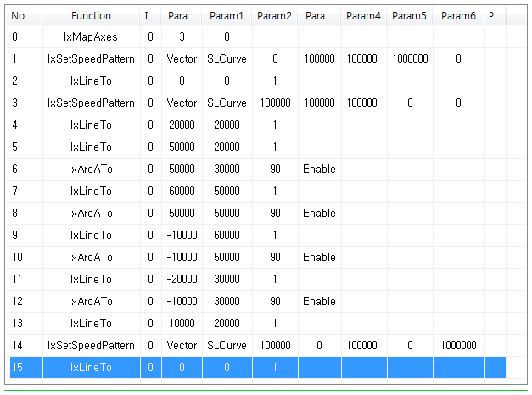Viewport: 532px width, 395px height.
Task: Select the 1000000 value in row 1 Param5
Action: point(410,59)
